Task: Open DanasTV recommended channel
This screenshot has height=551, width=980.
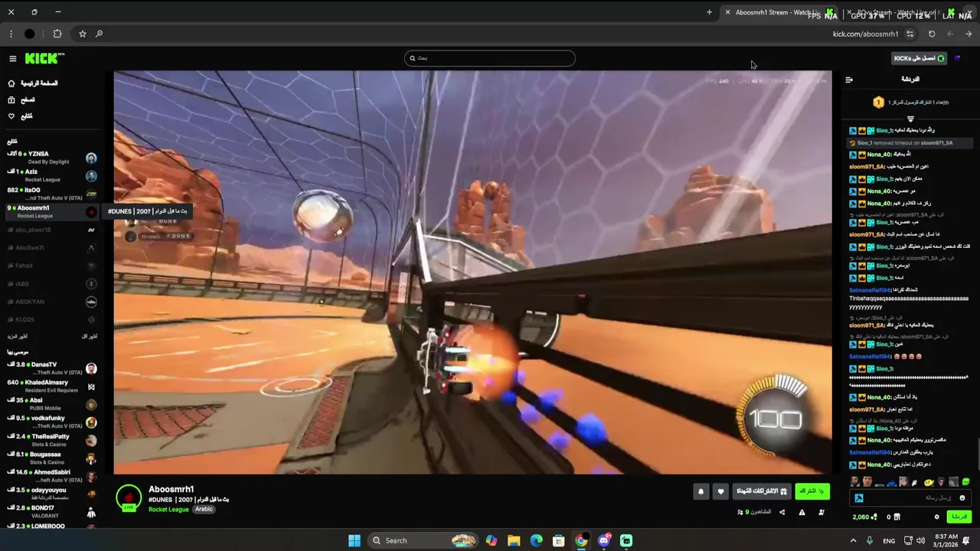Action: 52,368
